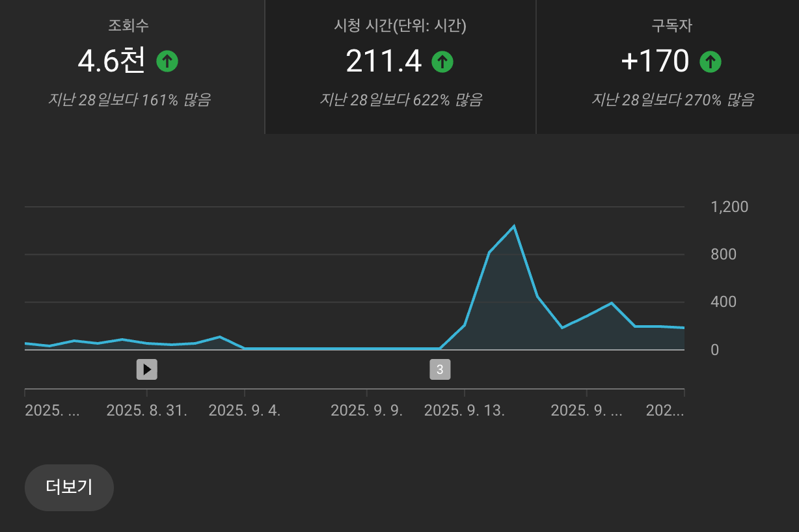The width and height of the screenshot is (799, 532).
Task: Click the 400 y-axis label
Action: click(x=724, y=302)
